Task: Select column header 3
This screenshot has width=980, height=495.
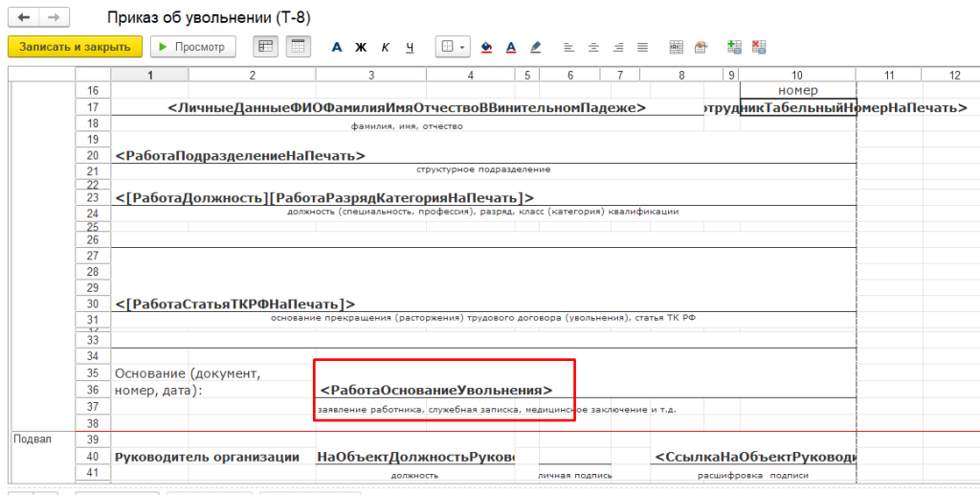Action: pos(371,75)
